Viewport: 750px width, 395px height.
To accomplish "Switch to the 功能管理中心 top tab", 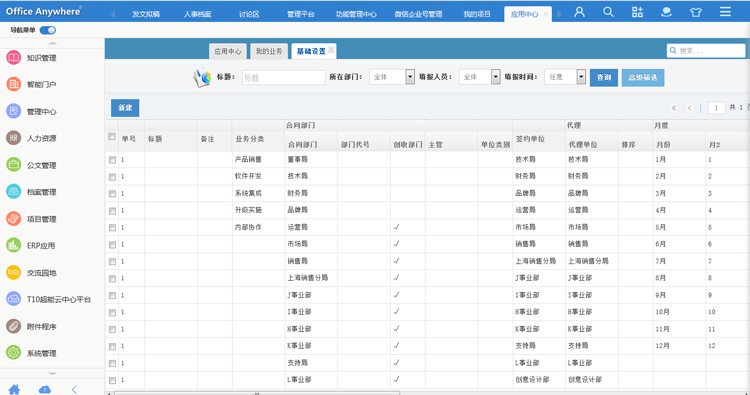I will click(356, 14).
